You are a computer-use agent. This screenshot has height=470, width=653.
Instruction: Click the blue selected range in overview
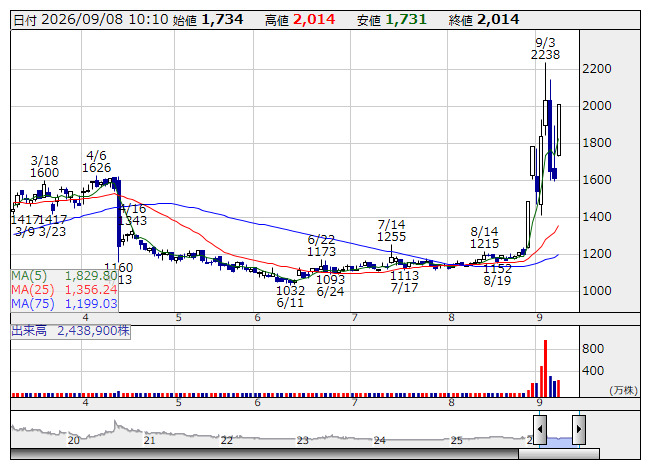pos(559,440)
